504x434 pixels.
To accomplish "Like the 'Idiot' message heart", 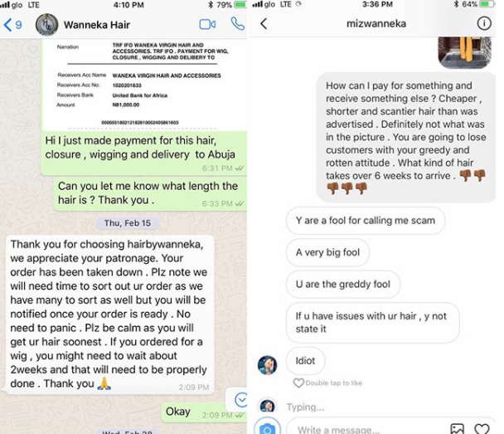I will pyautogui.click(x=298, y=383).
